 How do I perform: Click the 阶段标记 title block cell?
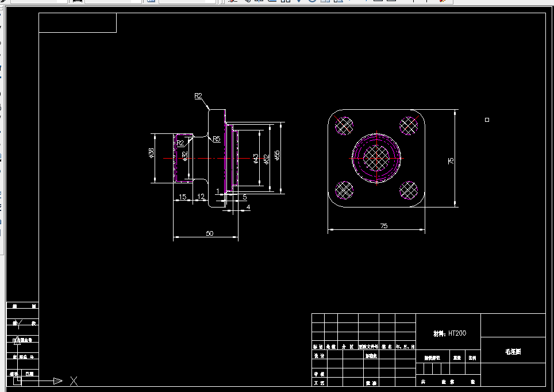tap(432, 358)
